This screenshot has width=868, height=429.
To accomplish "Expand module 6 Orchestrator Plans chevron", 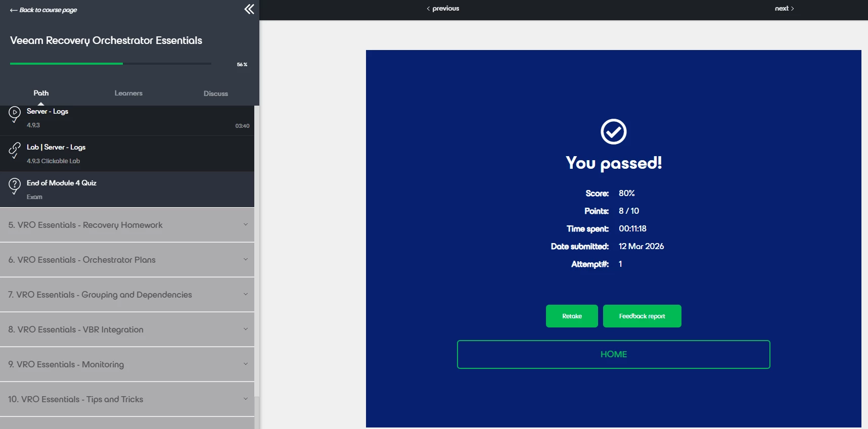I will click(x=246, y=260).
